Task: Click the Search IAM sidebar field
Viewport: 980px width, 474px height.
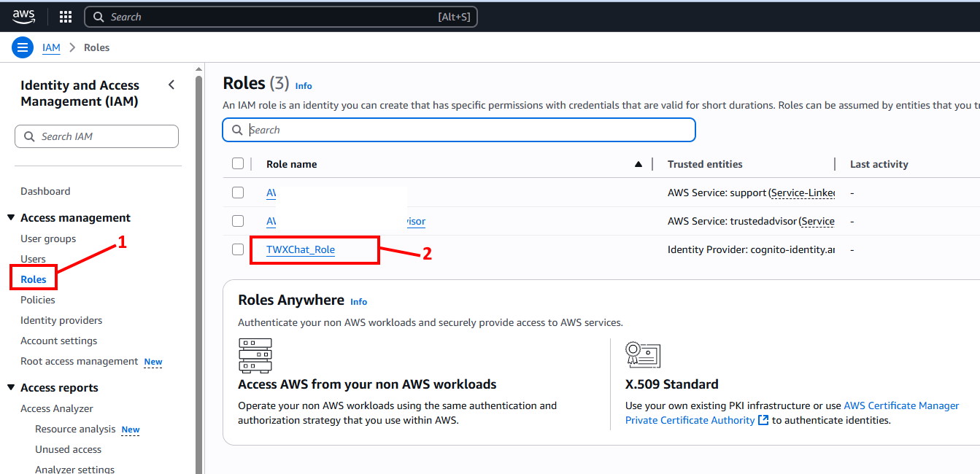Action: click(x=96, y=136)
